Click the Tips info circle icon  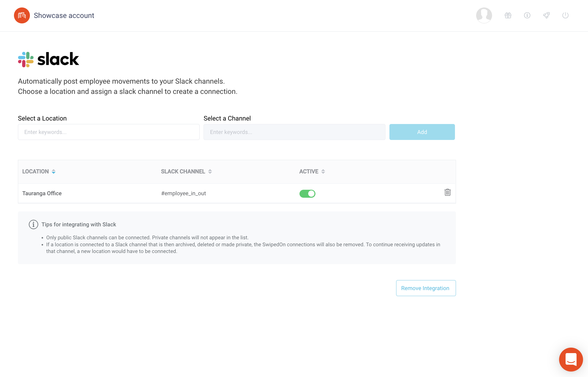tap(33, 224)
